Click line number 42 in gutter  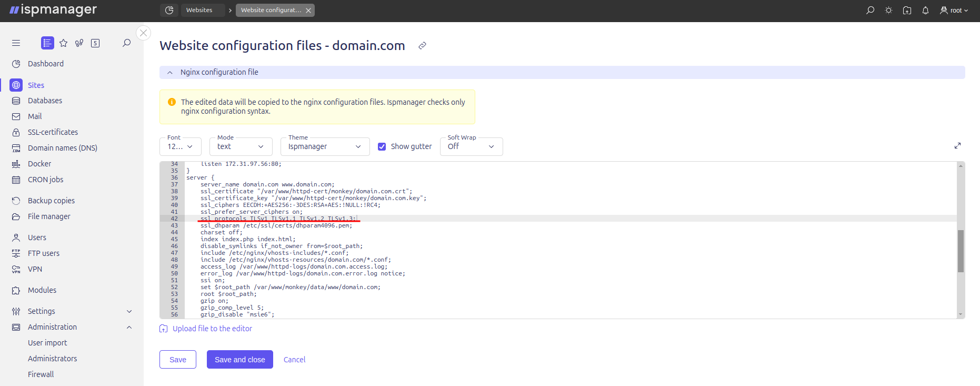(x=174, y=219)
